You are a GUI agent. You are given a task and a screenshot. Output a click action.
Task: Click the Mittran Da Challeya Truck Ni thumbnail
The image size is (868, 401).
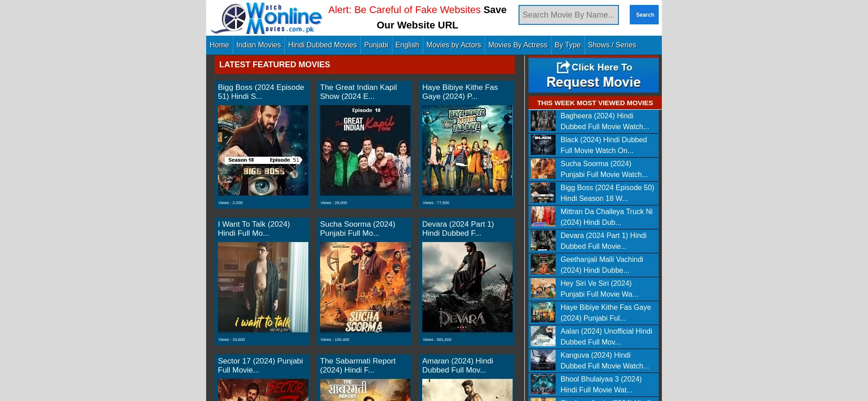[x=543, y=217]
